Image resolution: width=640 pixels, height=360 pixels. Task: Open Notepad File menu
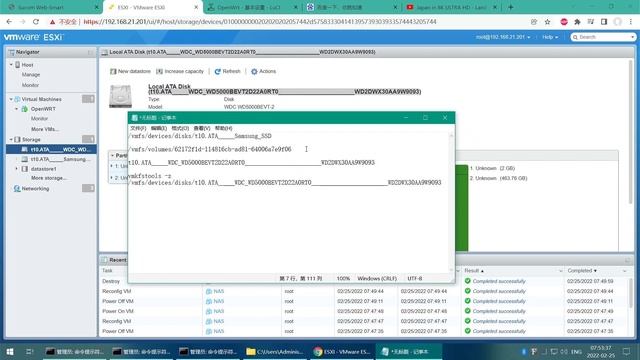pyautogui.click(x=138, y=128)
